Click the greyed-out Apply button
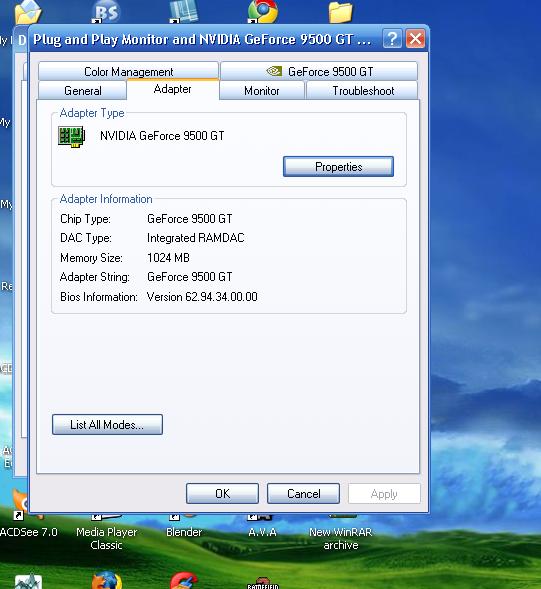The width and height of the screenshot is (541, 589). (384, 493)
